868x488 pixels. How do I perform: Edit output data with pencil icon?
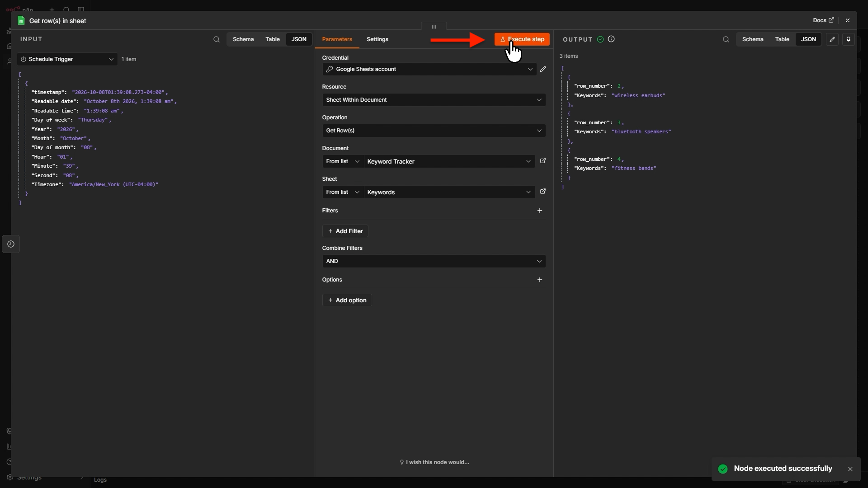[x=832, y=39]
